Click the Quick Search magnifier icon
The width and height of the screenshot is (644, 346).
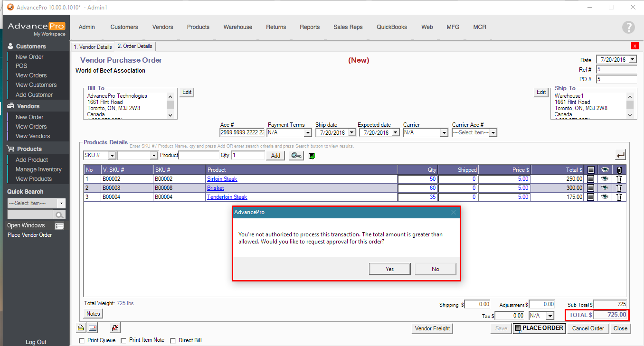[x=59, y=215]
